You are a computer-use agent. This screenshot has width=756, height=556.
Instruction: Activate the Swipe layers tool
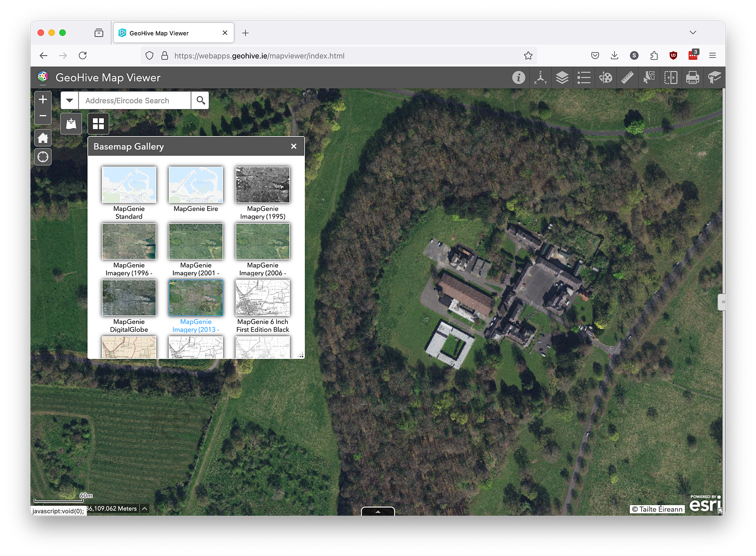pyautogui.click(x=671, y=77)
